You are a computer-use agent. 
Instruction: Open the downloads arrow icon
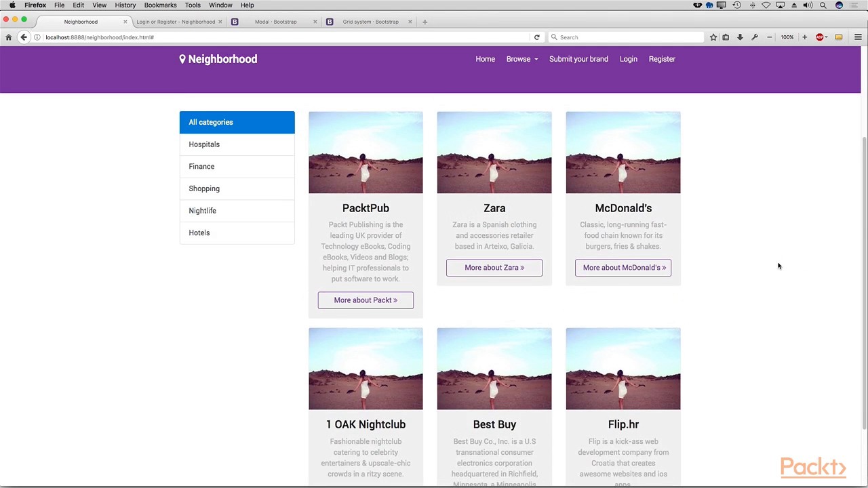point(740,37)
